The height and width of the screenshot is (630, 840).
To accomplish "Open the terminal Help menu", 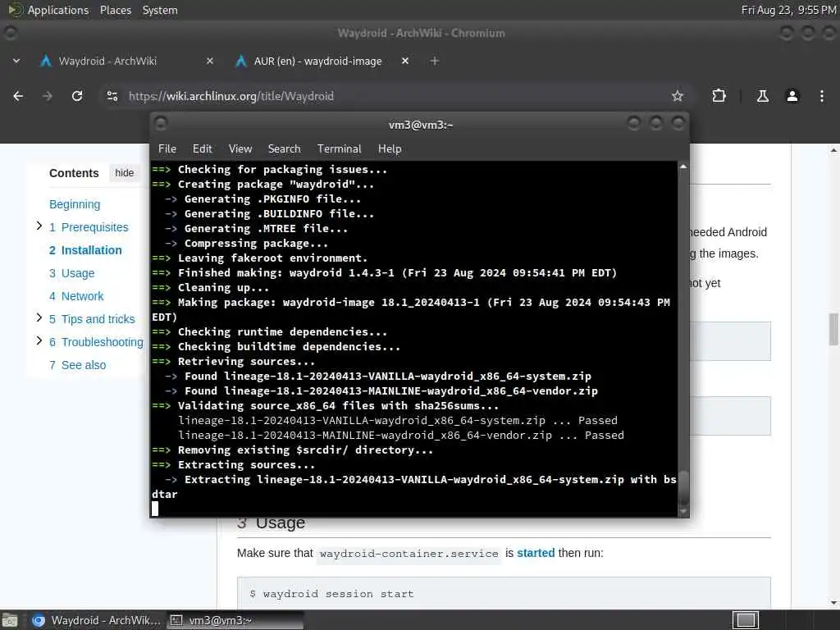I will click(x=390, y=149).
